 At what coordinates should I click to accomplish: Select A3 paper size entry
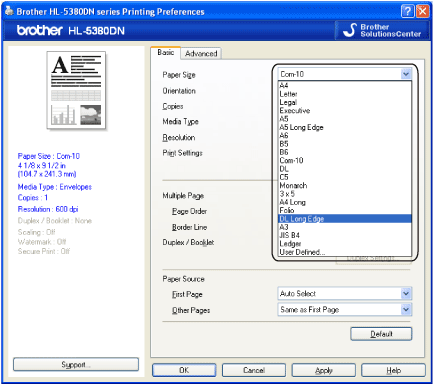click(x=345, y=227)
